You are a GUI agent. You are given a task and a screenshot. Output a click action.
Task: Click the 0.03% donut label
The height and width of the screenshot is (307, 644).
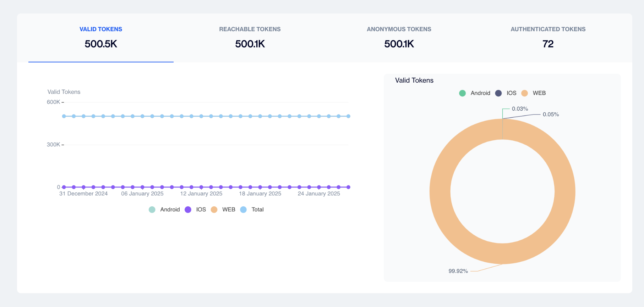[520, 108]
